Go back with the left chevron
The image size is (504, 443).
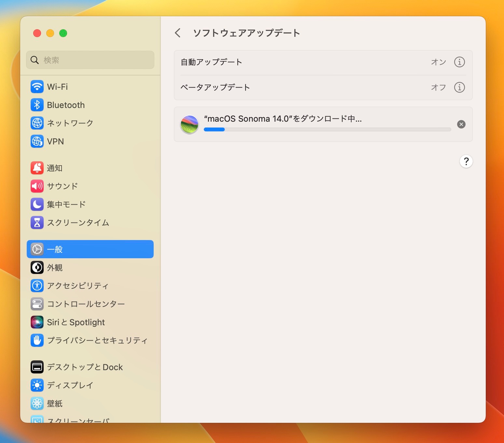[x=178, y=33]
